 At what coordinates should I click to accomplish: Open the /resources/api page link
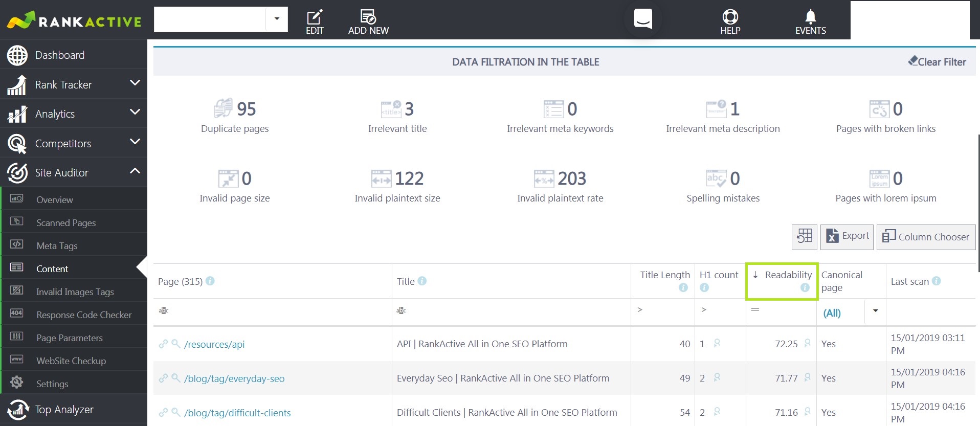click(x=214, y=344)
